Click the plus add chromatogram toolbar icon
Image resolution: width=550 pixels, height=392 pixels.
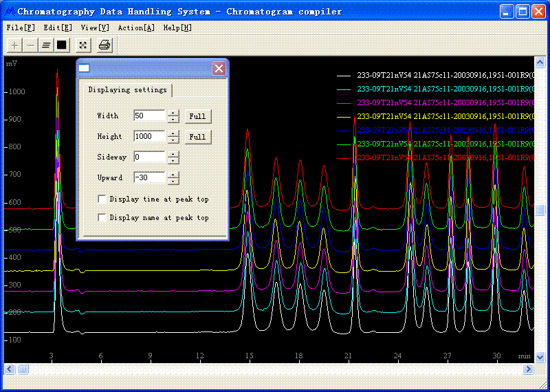point(15,45)
